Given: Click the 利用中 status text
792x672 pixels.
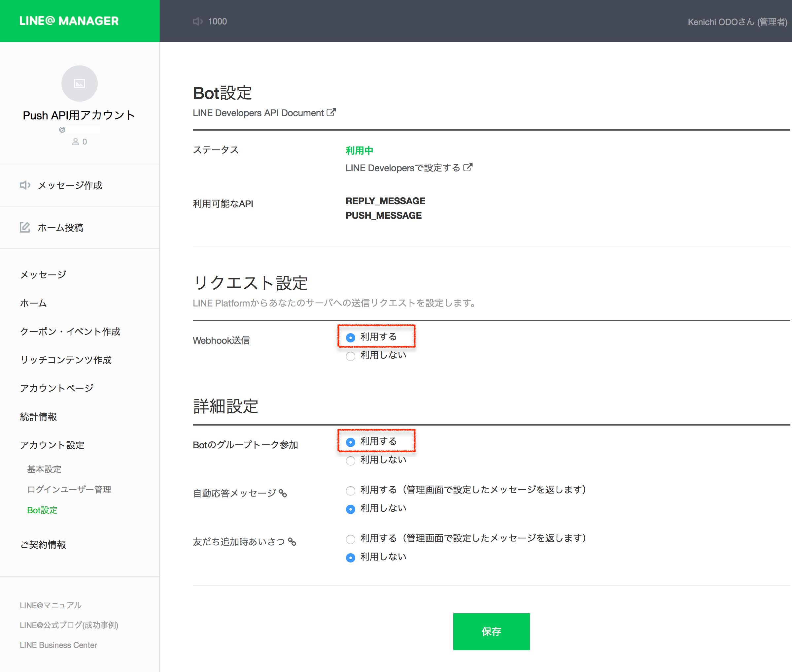Looking at the screenshot, I should click(360, 150).
